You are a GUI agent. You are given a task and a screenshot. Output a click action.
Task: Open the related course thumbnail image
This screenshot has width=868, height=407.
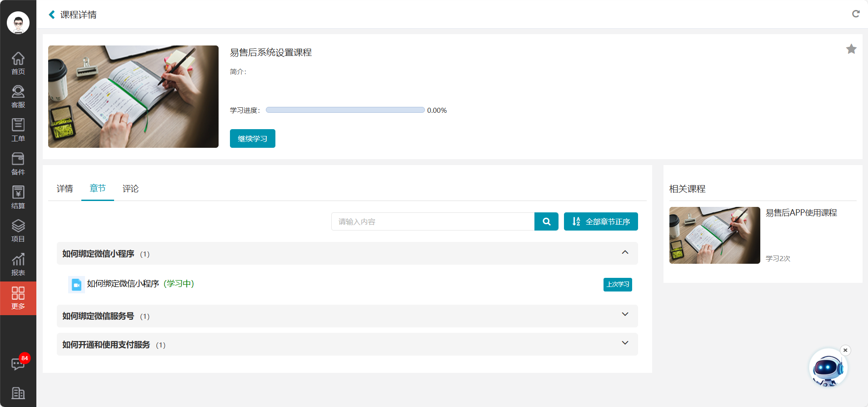pyautogui.click(x=714, y=236)
